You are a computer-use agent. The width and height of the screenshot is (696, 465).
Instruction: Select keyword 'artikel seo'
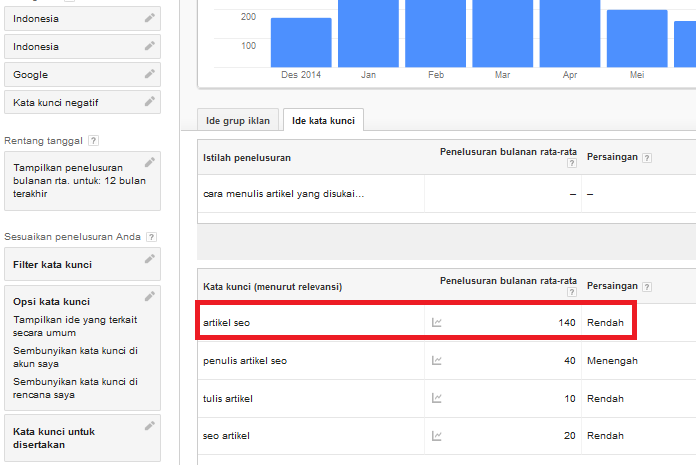[x=226, y=323]
